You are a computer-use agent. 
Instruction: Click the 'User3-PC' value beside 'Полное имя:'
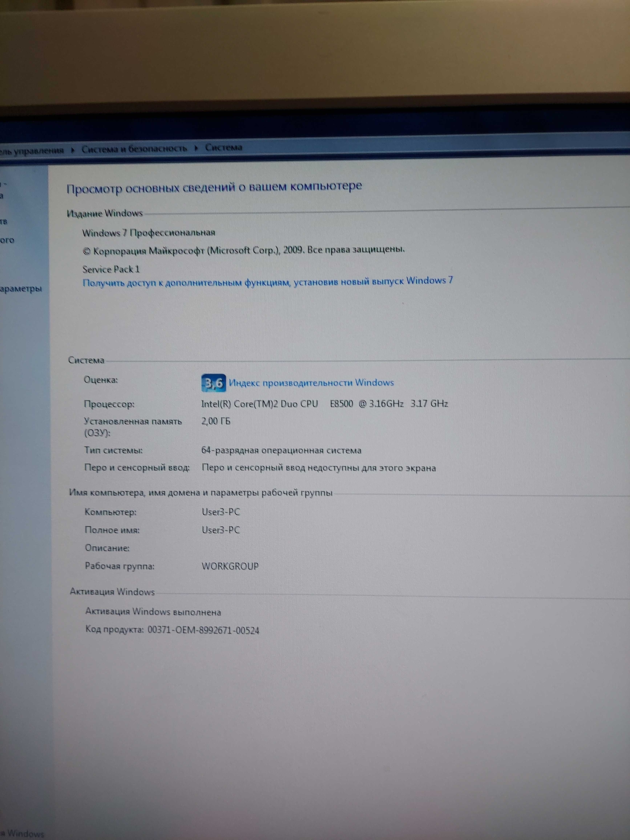pos(221,530)
